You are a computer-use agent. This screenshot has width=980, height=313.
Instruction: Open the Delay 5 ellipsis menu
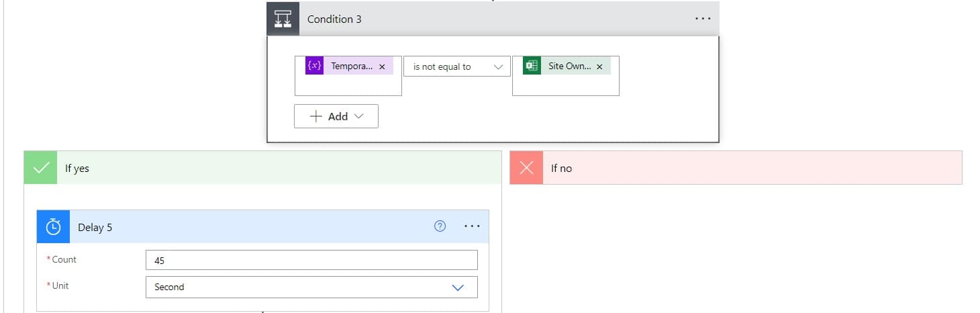(473, 226)
